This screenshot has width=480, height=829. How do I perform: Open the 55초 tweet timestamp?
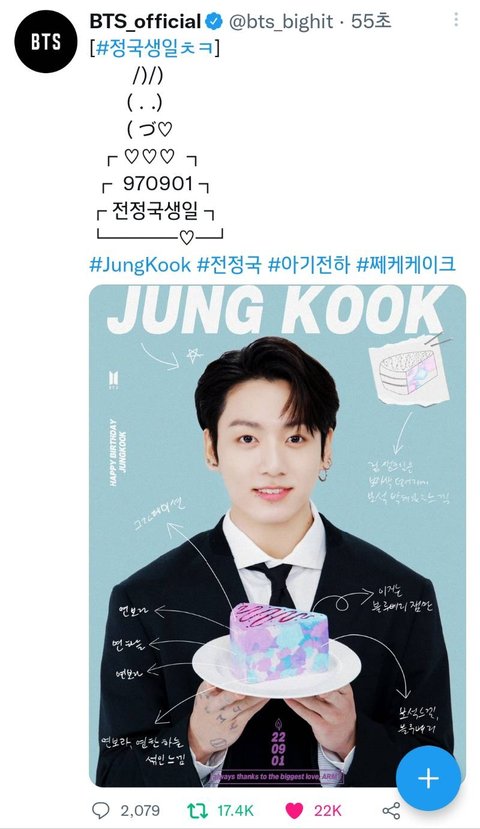tap(371, 22)
